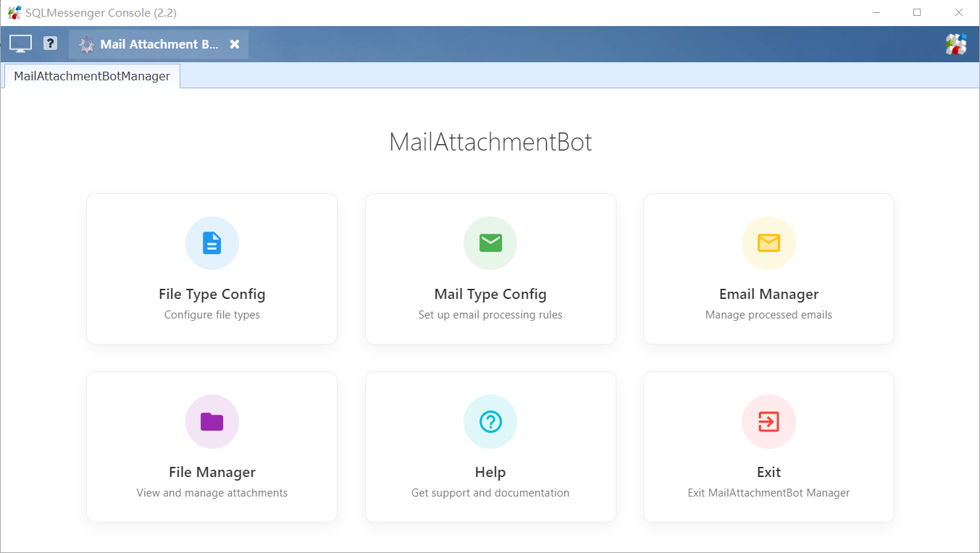Screen dimensions: 980x553
Task: Open File Manager title
Action: click(x=212, y=473)
